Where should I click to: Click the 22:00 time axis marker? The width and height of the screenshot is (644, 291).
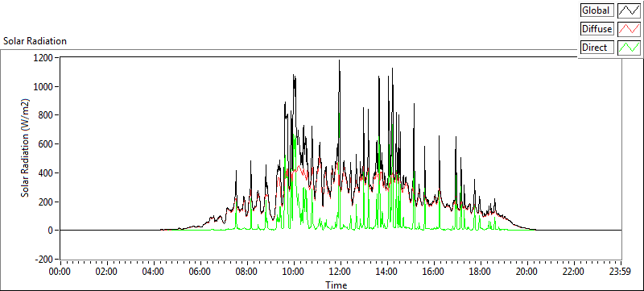[x=574, y=272]
